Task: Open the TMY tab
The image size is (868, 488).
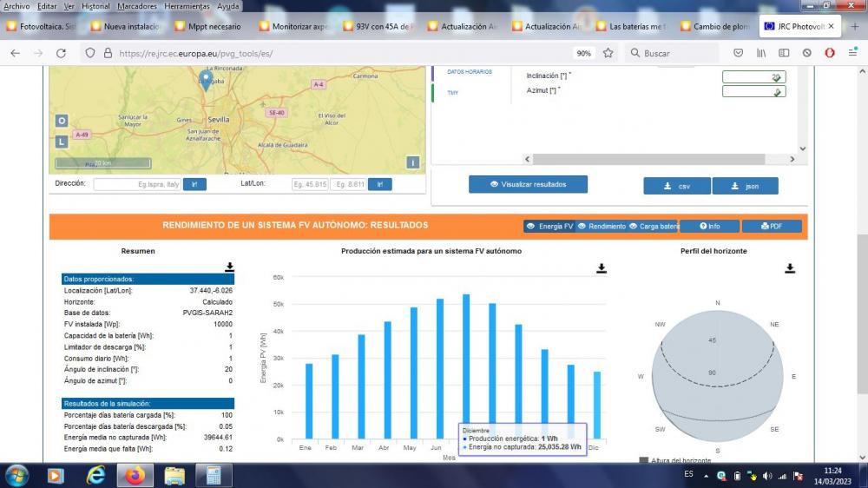Action: 453,93
